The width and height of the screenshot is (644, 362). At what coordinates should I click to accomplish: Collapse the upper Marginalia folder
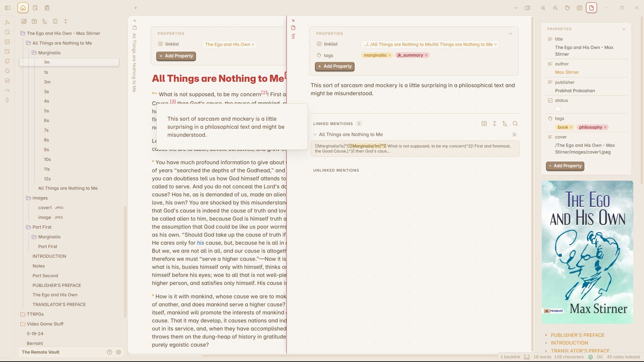49,53
